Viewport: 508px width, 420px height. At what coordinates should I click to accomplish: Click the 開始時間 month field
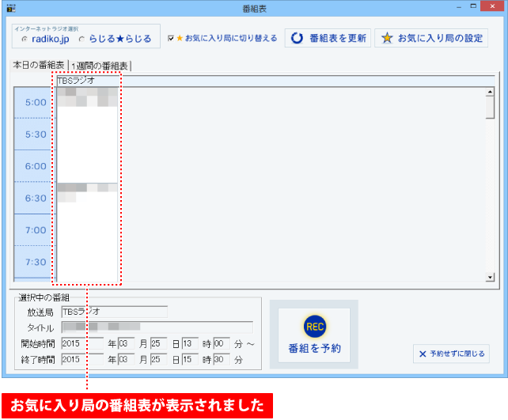(126, 343)
